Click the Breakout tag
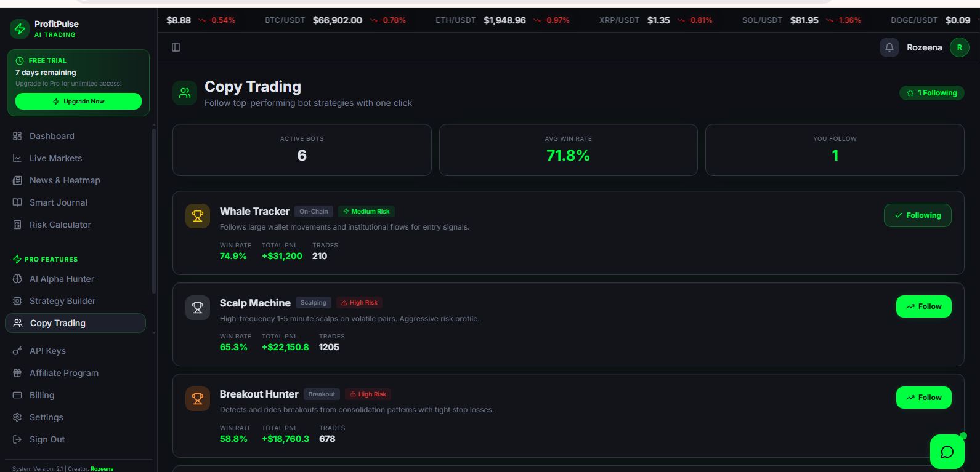Image resolution: width=980 pixels, height=472 pixels. (x=322, y=394)
